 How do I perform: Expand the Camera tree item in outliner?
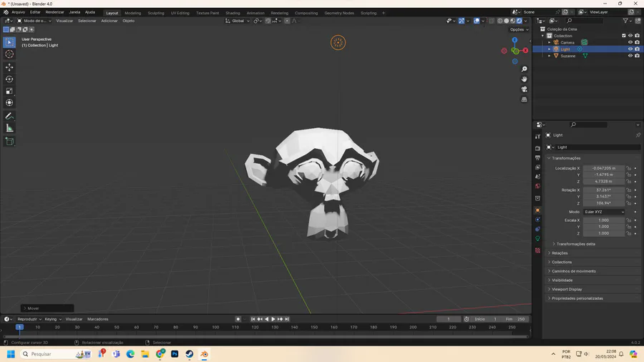[x=549, y=42]
